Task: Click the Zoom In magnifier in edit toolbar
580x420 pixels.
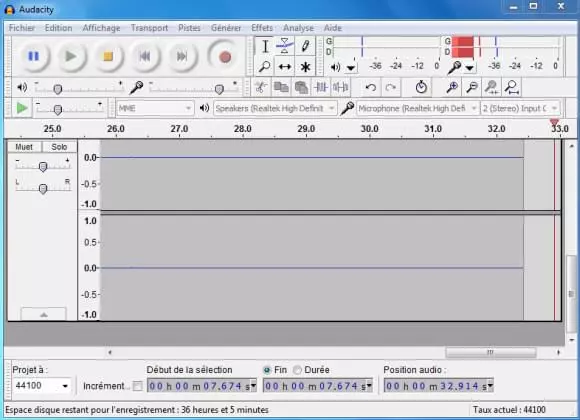Action: point(452,88)
